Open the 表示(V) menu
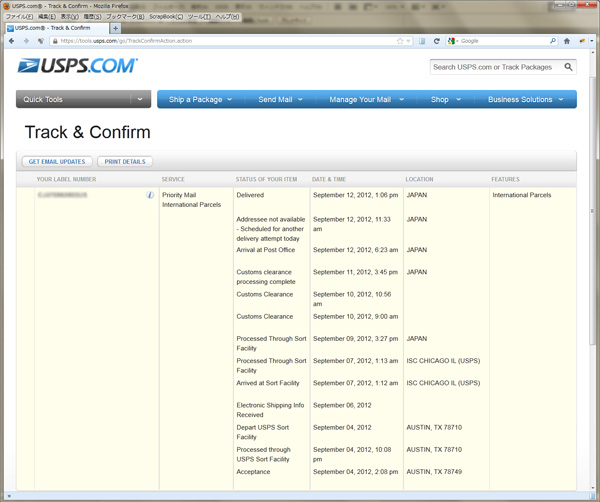 (x=70, y=16)
